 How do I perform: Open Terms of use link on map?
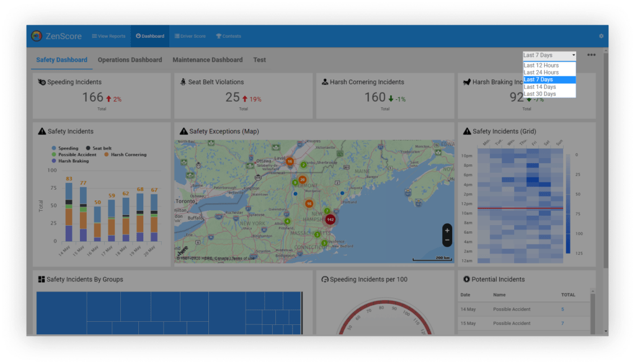coord(243,258)
